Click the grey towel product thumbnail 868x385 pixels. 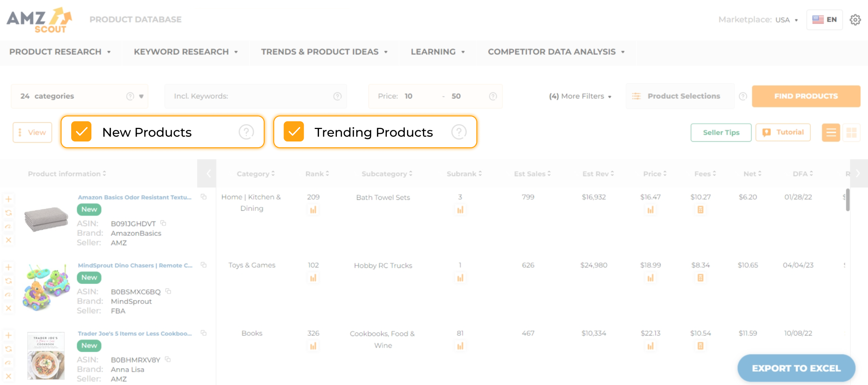pos(46,219)
